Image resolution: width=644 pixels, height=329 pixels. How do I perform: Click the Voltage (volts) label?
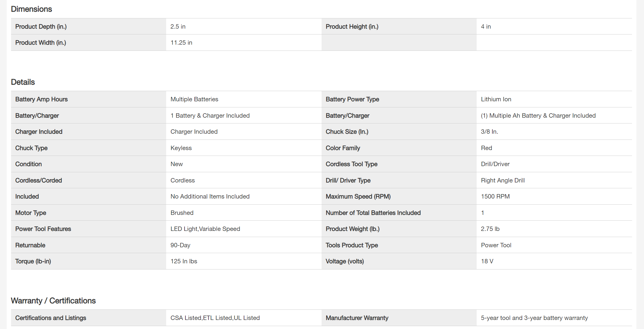(x=345, y=261)
